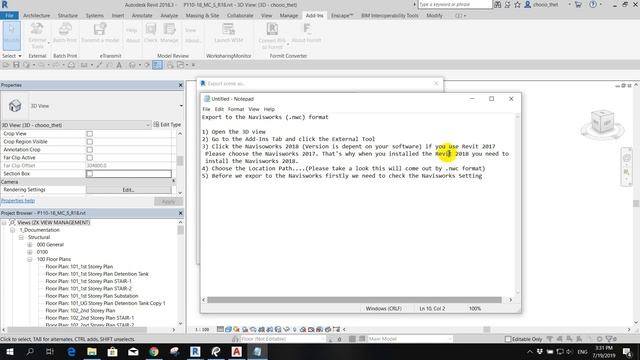
Task: Click the Help question mark icon
Action: point(593,5)
